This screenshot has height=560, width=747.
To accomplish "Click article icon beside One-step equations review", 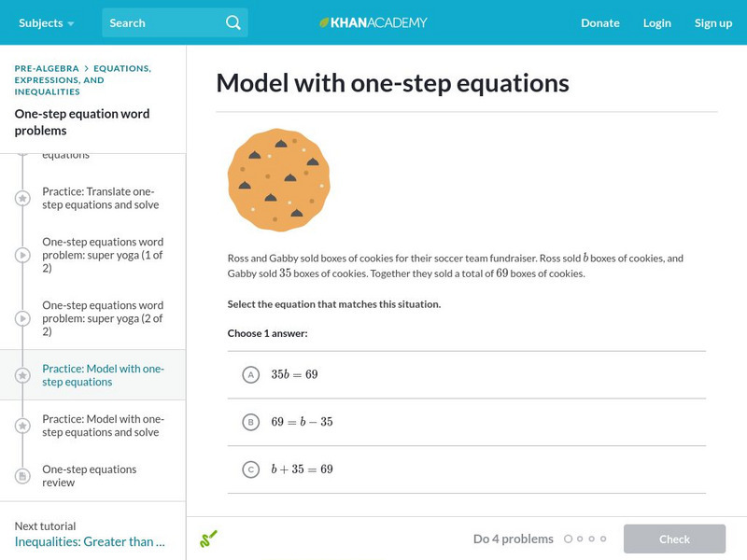I will coord(23,476).
